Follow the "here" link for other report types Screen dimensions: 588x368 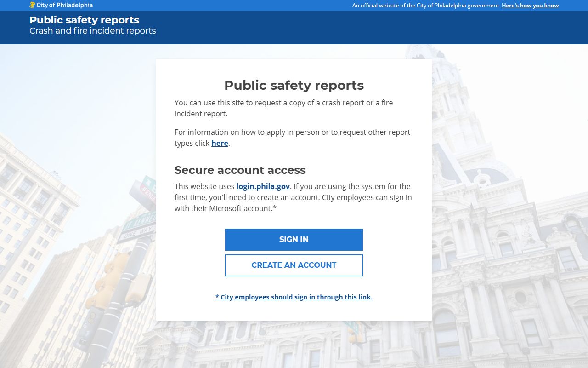[220, 143]
